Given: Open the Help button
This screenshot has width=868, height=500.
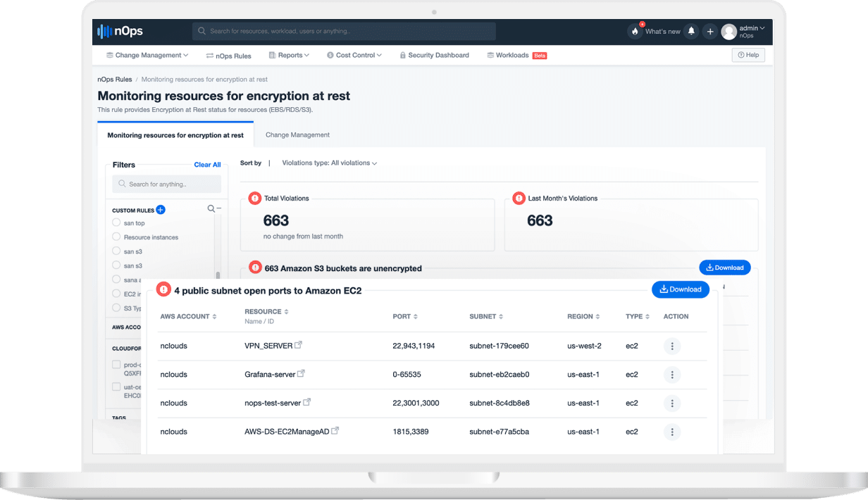Looking at the screenshot, I should point(748,55).
